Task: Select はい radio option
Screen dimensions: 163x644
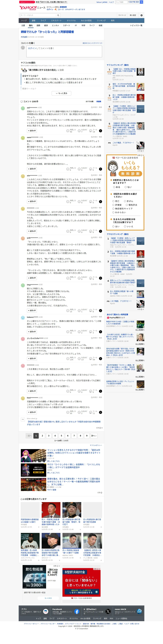Action: 116,226
